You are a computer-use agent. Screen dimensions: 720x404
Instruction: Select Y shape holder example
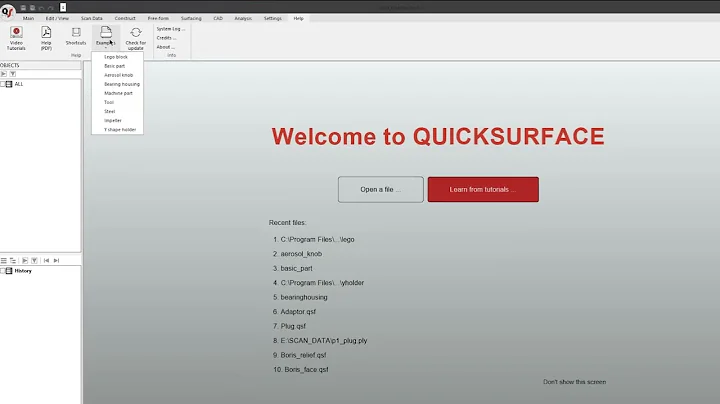coord(120,129)
